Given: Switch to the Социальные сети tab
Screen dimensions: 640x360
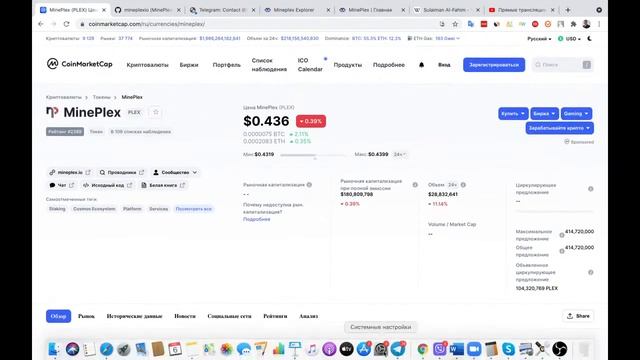Looking at the screenshot, I should [x=229, y=316].
